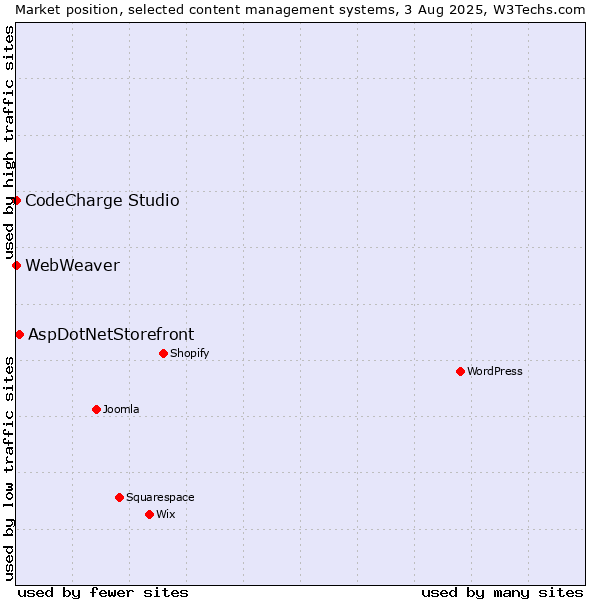The height and width of the screenshot is (600, 600).
Task: Select the AspDotNetStorefront label
Action: pos(111,335)
